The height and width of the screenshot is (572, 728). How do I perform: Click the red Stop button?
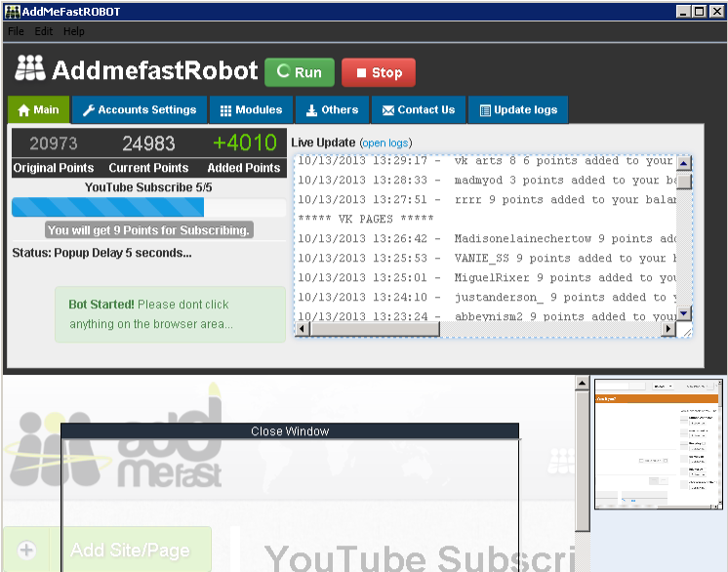pyautogui.click(x=379, y=72)
